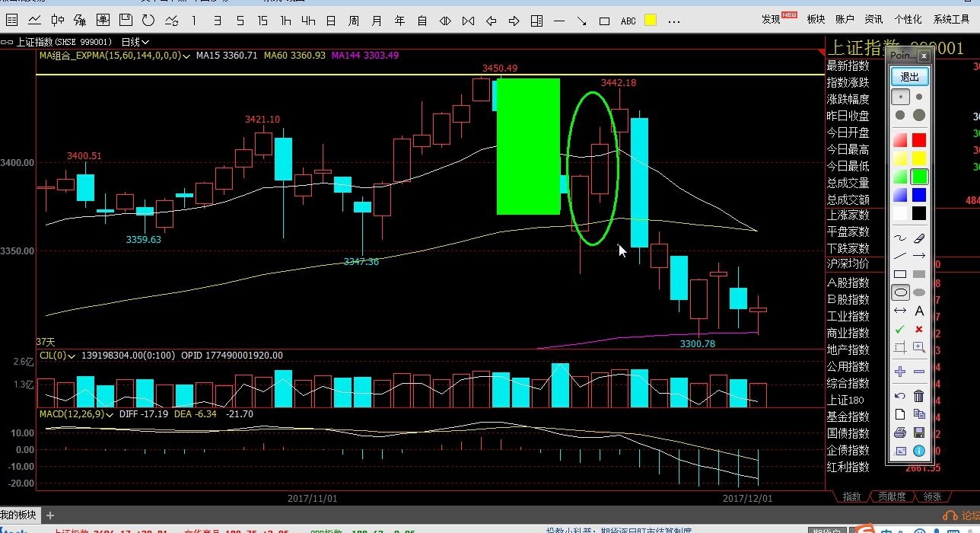Image resolution: width=980 pixels, height=533 pixels.
Task: Switch to the 领涨 tab
Action: pos(932,496)
